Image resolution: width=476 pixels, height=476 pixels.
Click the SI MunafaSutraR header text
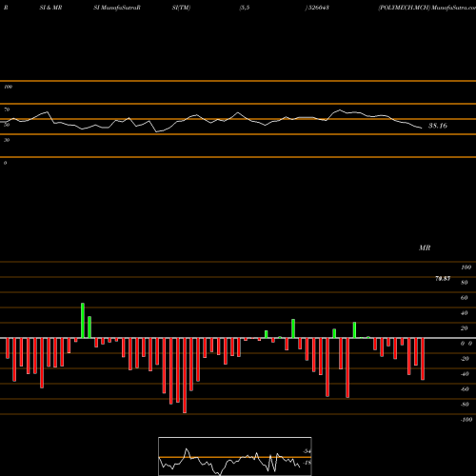(x=117, y=8)
